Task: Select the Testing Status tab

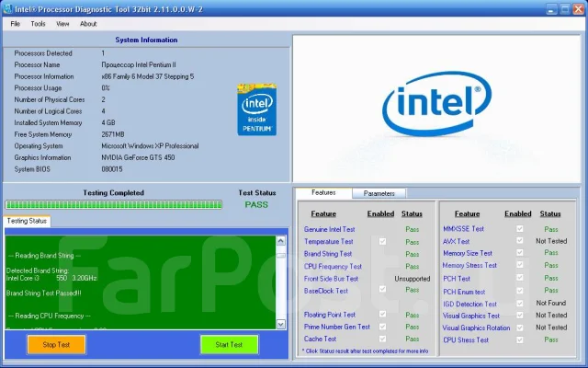Action: [x=27, y=221]
